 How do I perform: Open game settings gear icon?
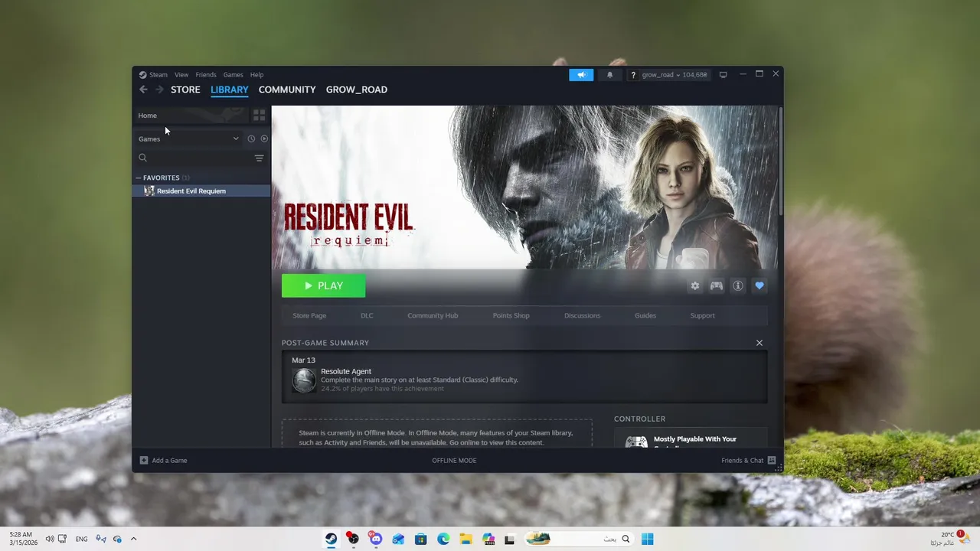click(x=694, y=285)
